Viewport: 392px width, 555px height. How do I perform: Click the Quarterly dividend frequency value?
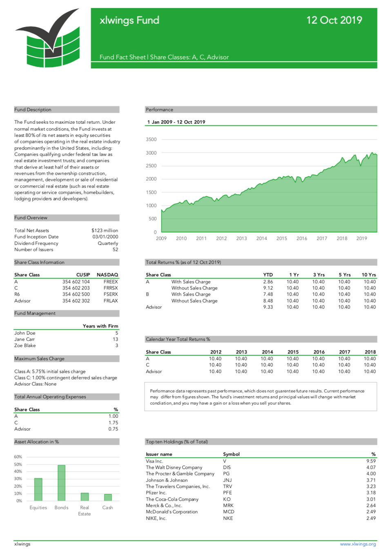click(108, 243)
